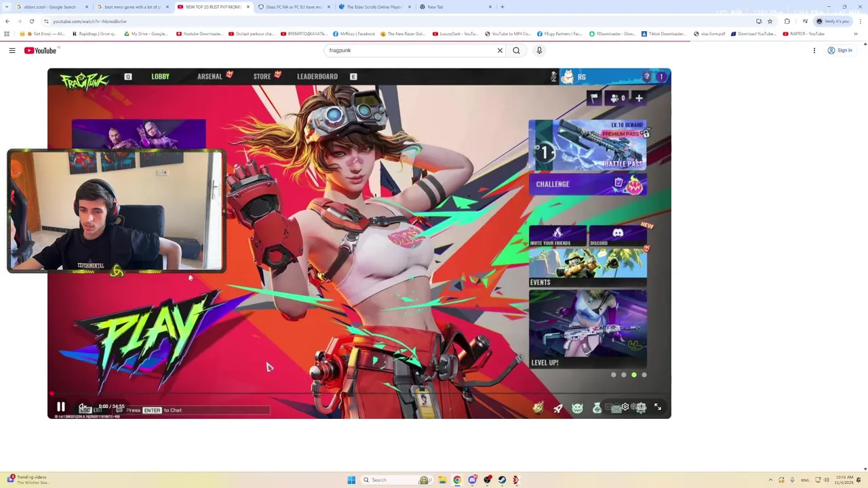Image resolution: width=868 pixels, height=488 pixels.
Task: Open the Chrome extensions puzzle icon
Action: pos(787,21)
